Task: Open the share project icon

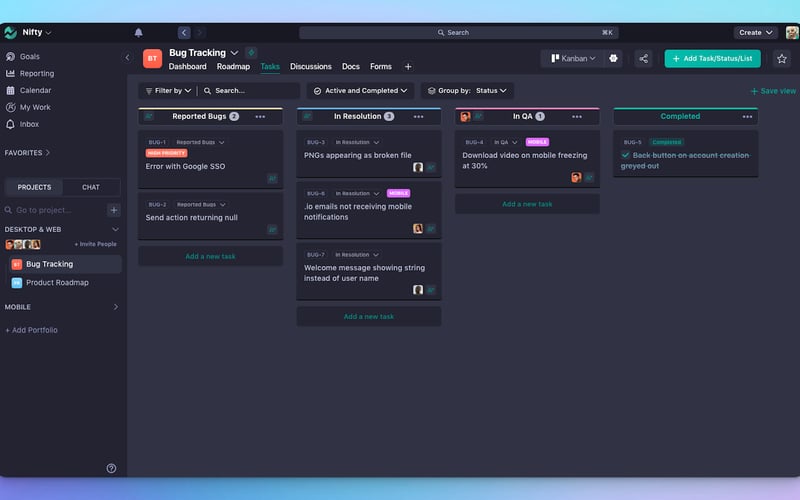Action: coord(643,59)
